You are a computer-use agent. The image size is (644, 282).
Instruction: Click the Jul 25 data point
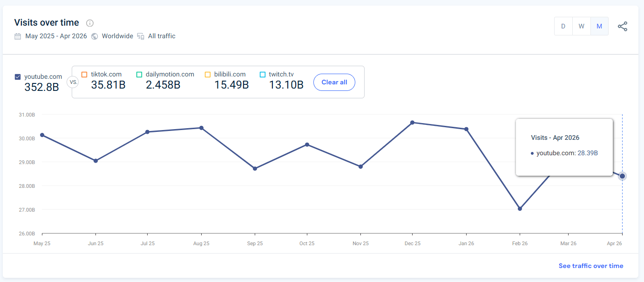147,132
